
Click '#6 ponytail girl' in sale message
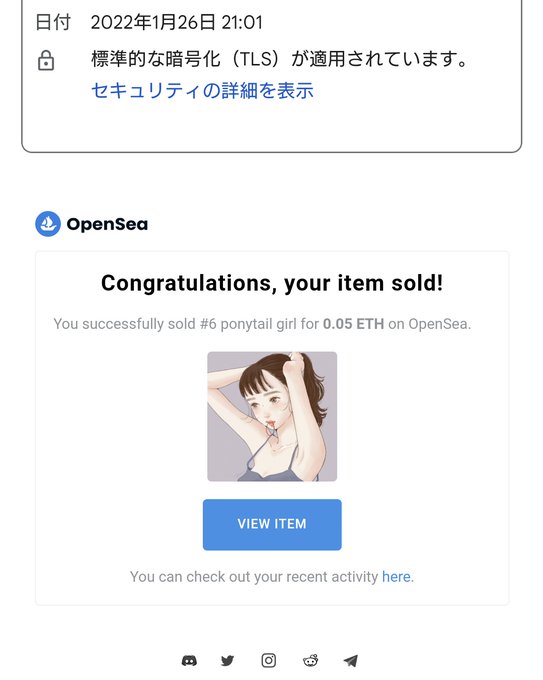pos(248,324)
